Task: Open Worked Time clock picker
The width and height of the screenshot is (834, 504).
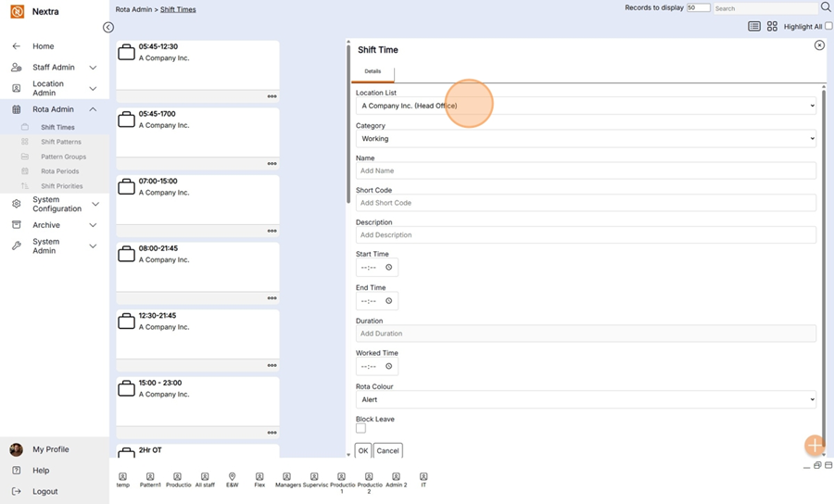Action: 389,366
